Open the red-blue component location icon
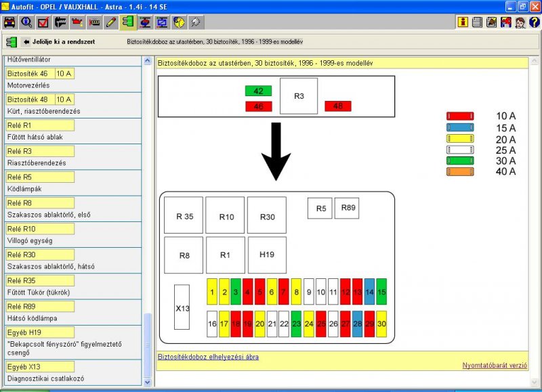Viewport: 542px width, 392px height. [x=145, y=22]
